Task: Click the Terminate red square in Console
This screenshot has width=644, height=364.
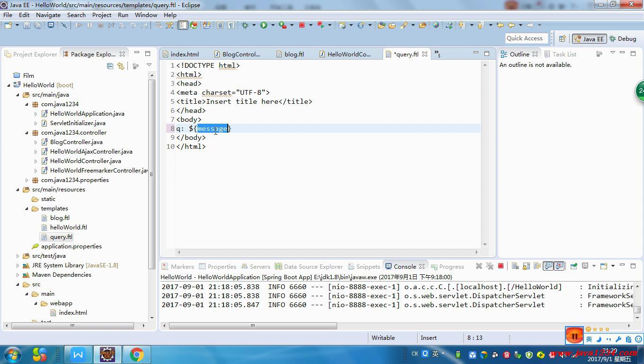Action: [501, 266]
